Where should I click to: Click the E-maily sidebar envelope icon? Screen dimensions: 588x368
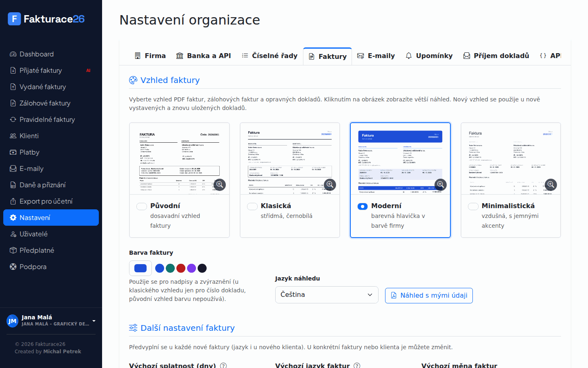(13, 168)
